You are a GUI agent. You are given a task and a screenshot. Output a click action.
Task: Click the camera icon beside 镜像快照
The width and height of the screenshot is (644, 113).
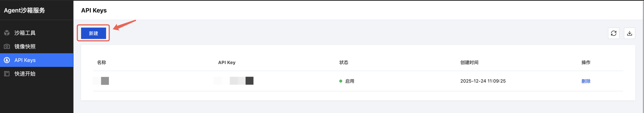7,46
